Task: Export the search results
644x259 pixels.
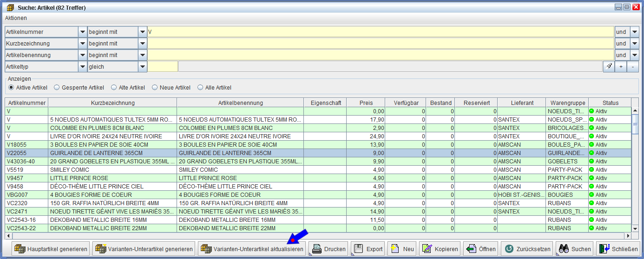Action: coord(368,249)
